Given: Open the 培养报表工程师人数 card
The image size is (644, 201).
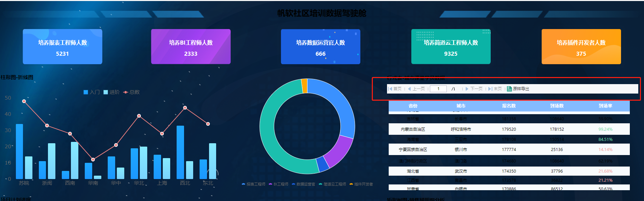Looking at the screenshot, I should [62, 47].
